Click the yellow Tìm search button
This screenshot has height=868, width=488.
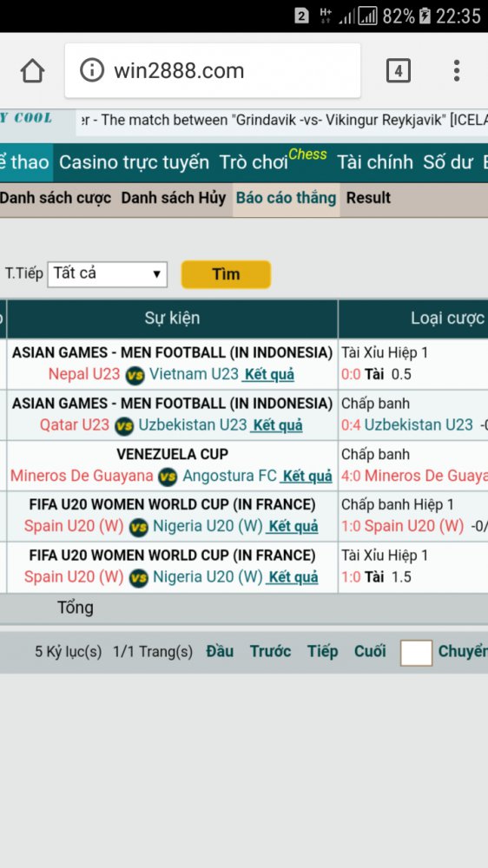tap(226, 274)
